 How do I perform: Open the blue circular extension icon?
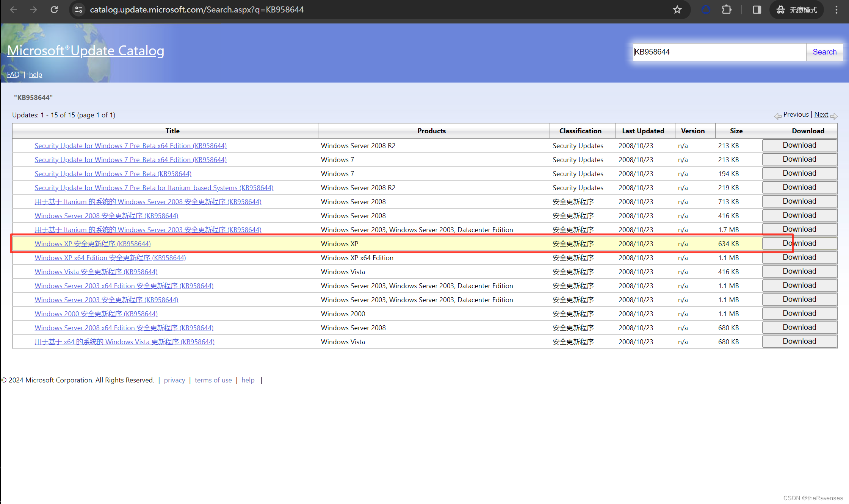click(x=706, y=10)
